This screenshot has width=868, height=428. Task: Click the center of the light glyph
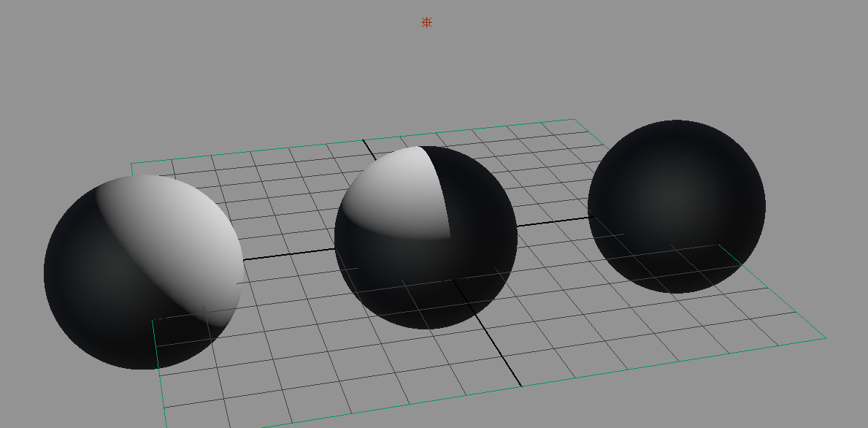pyautogui.click(x=426, y=23)
